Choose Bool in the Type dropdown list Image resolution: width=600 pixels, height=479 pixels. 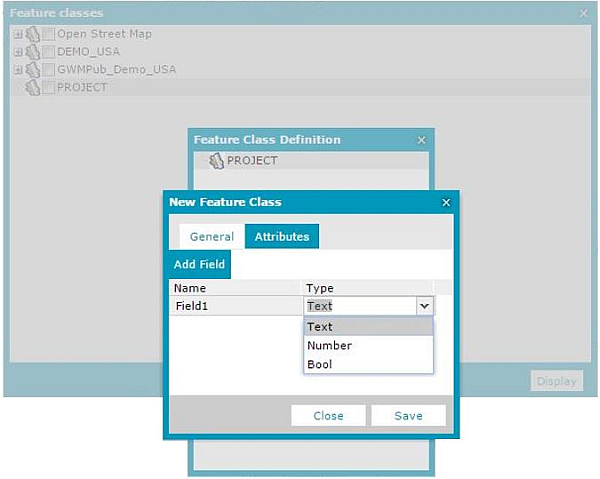368,364
